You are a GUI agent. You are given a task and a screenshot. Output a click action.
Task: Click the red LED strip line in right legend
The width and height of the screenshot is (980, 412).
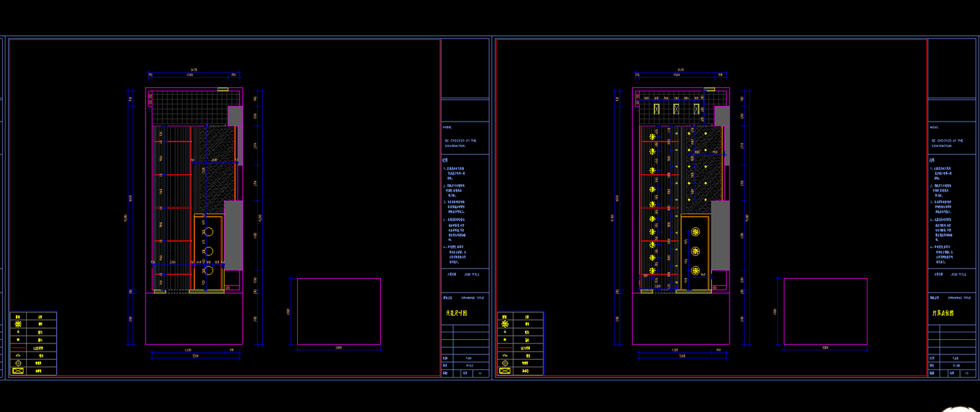[505, 347]
